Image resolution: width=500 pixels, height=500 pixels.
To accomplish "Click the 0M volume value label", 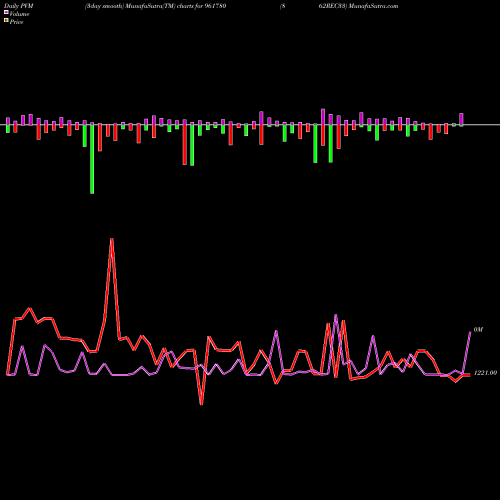I will point(478,330).
